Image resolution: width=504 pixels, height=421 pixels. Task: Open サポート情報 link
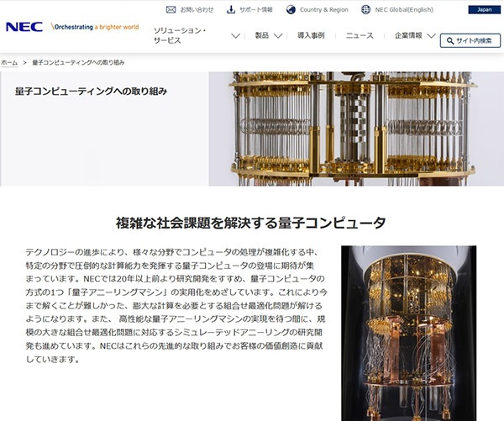(256, 9)
